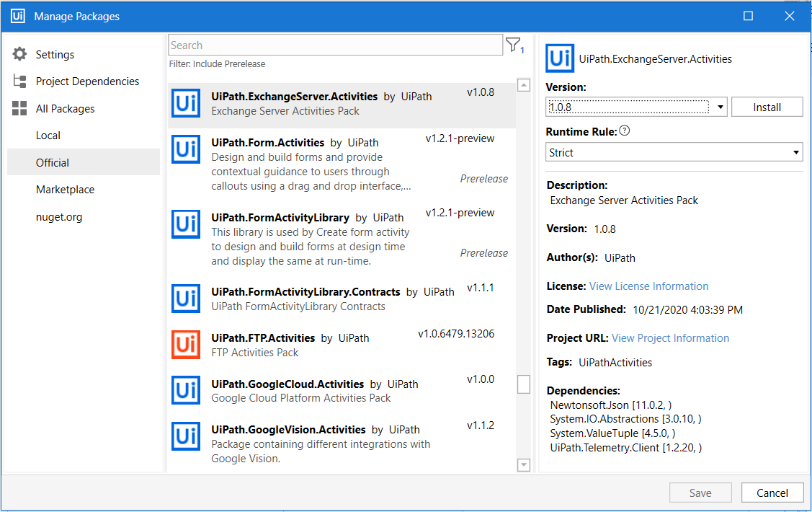Click the Settings gear icon
812x512 pixels.
[x=19, y=54]
